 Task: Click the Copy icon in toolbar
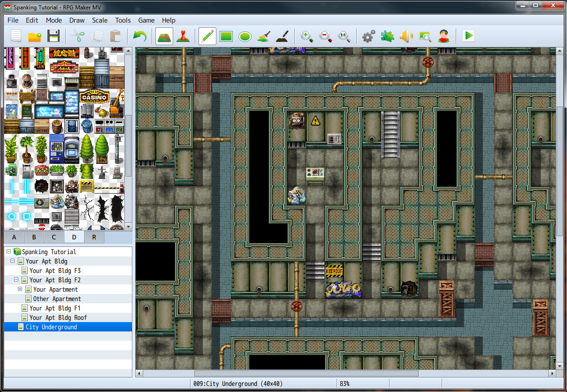[x=97, y=37]
